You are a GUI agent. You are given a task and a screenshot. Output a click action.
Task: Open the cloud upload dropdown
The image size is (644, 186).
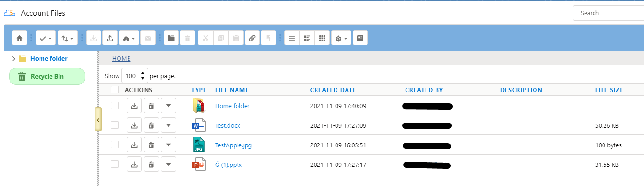[x=129, y=38]
